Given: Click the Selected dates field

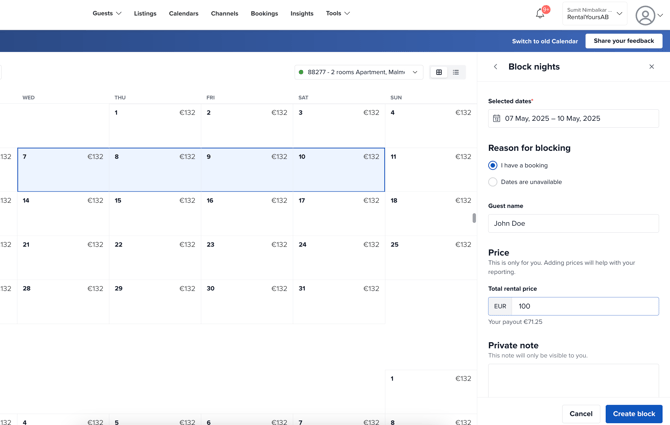Looking at the screenshot, I should tap(573, 118).
